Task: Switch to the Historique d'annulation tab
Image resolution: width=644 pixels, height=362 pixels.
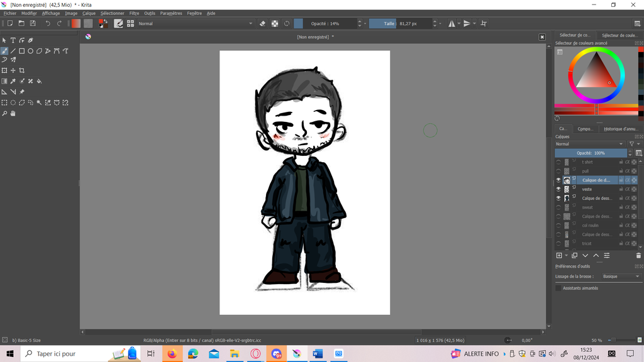Action: tap(621, 129)
